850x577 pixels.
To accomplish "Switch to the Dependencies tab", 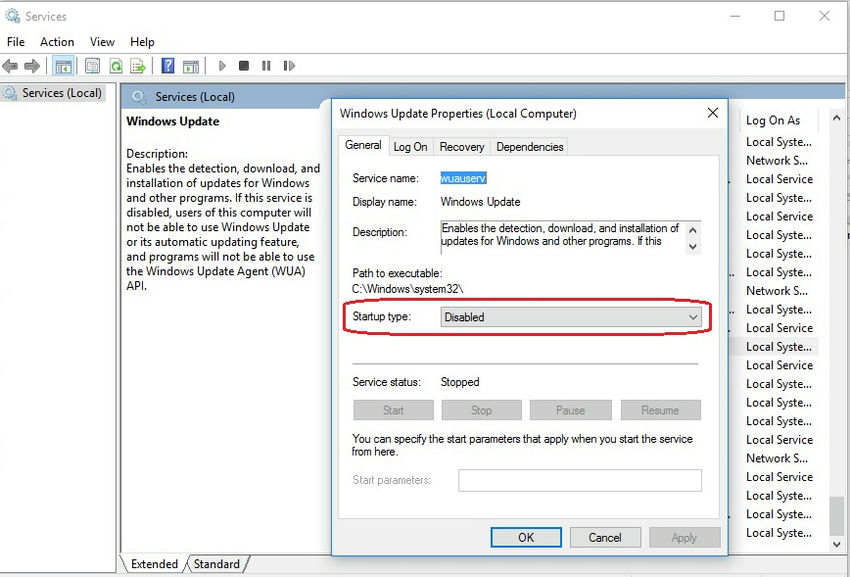I will [530, 147].
